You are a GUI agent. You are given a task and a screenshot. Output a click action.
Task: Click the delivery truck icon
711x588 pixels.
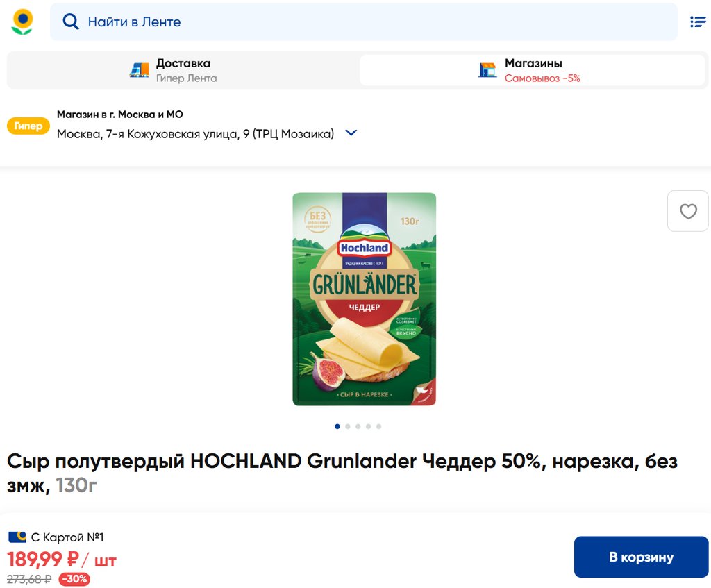tap(139, 70)
